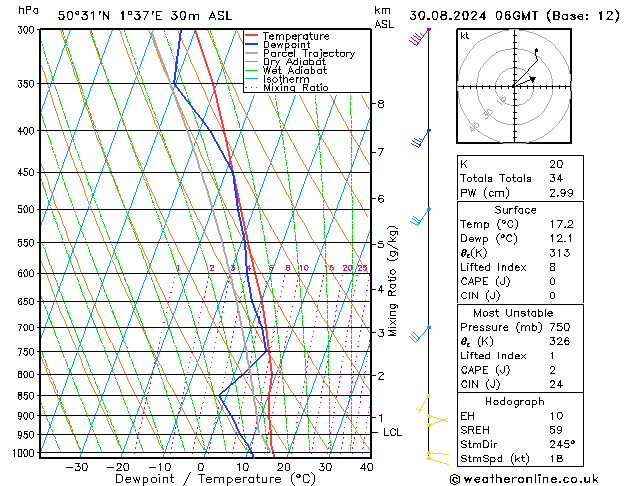Click the Mixing Ratio legend entry
629x486 pixels.
point(295,88)
